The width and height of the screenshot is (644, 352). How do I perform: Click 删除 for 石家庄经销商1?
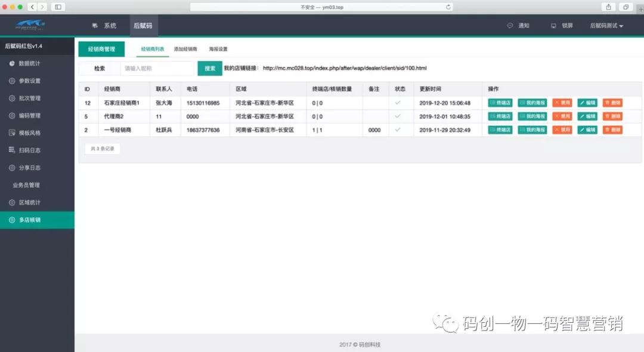point(612,103)
